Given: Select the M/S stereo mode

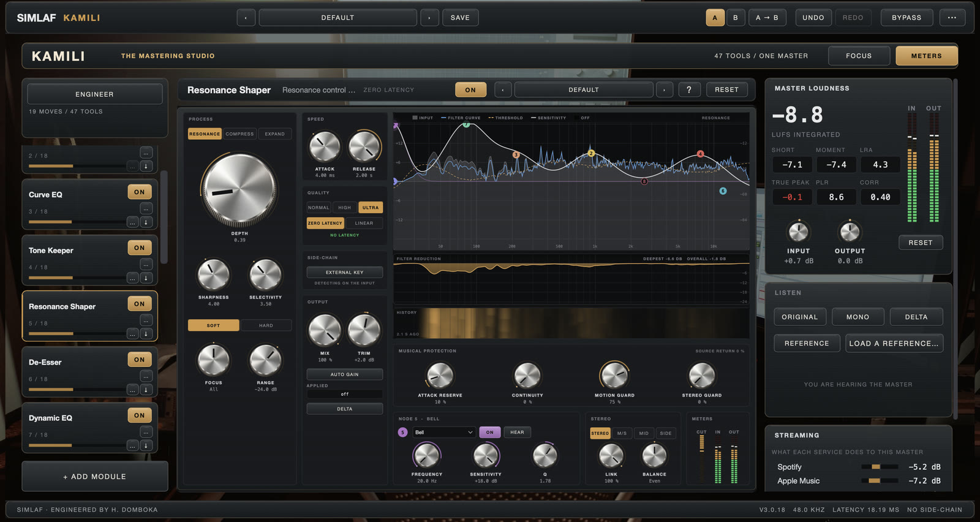Looking at the screenshot, I should [622, 433].
